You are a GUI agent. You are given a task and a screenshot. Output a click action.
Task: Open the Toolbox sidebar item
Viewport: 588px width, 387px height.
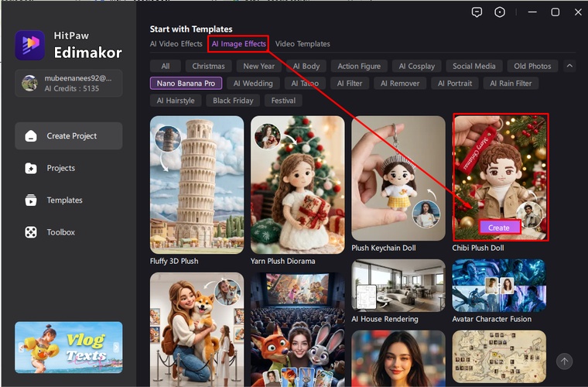69,232
